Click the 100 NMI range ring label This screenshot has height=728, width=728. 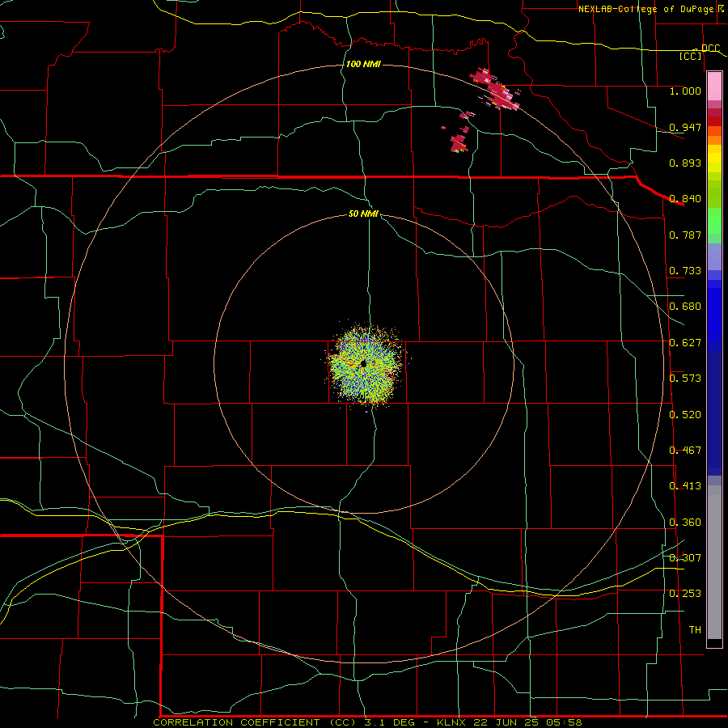[363, 64]
